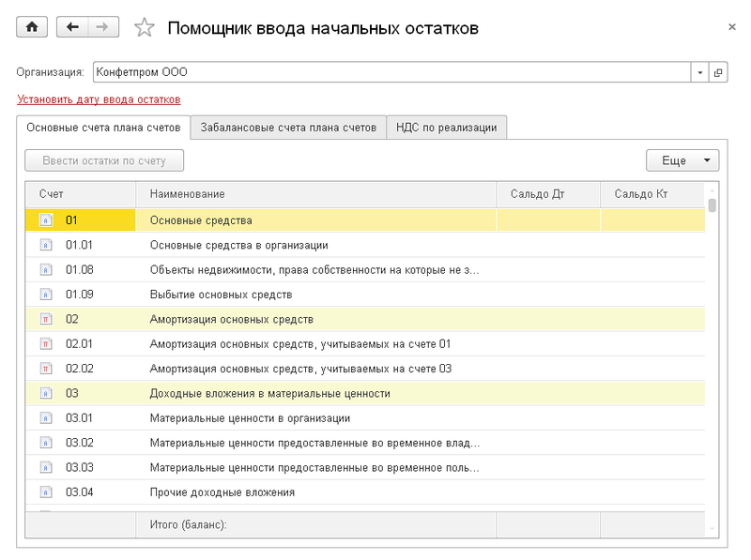Navigate back with the left arrow

(72, 27)
